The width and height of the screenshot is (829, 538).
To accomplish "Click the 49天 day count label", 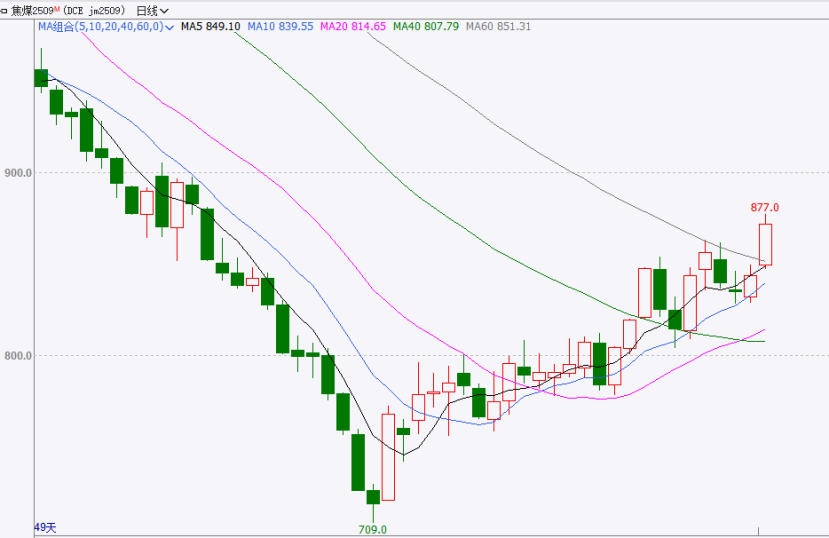I will point(45,527).
